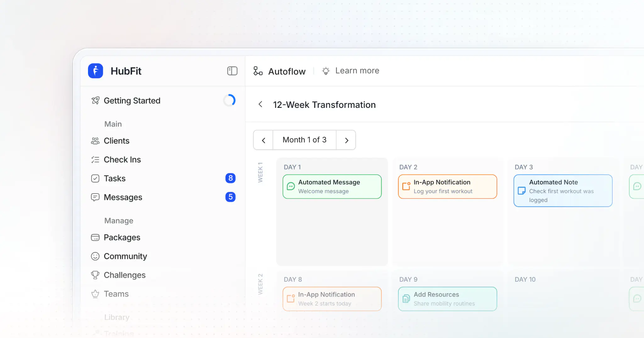Click the Packages card icon
Viewport: 644px width, 338px height.
click(x=95, y=237)
